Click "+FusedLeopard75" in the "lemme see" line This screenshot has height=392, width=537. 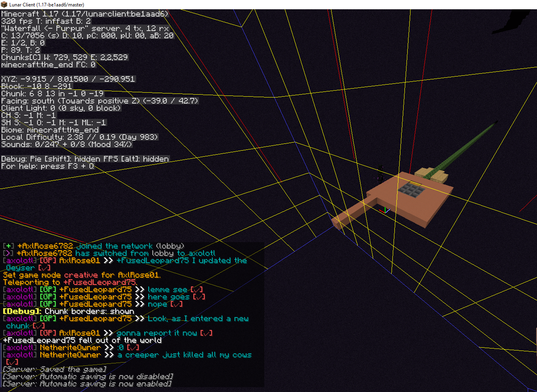(95, 290)
